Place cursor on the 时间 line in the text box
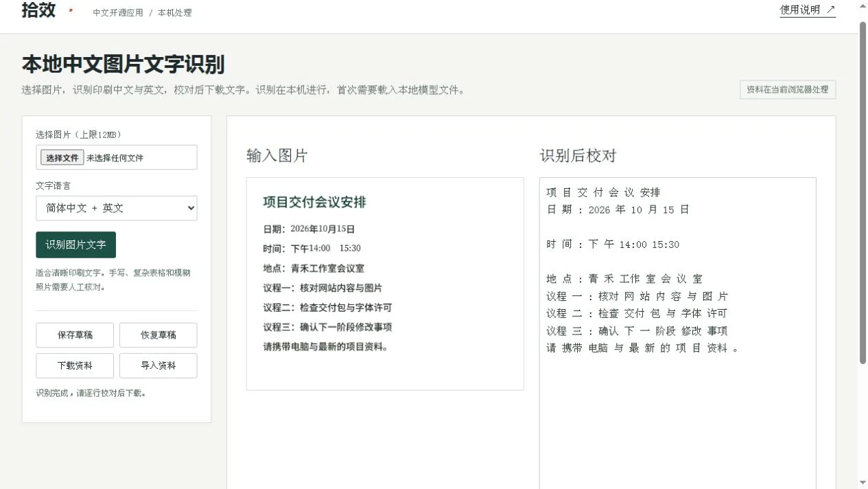The image size is (868, 489). (x=613, y=244)
